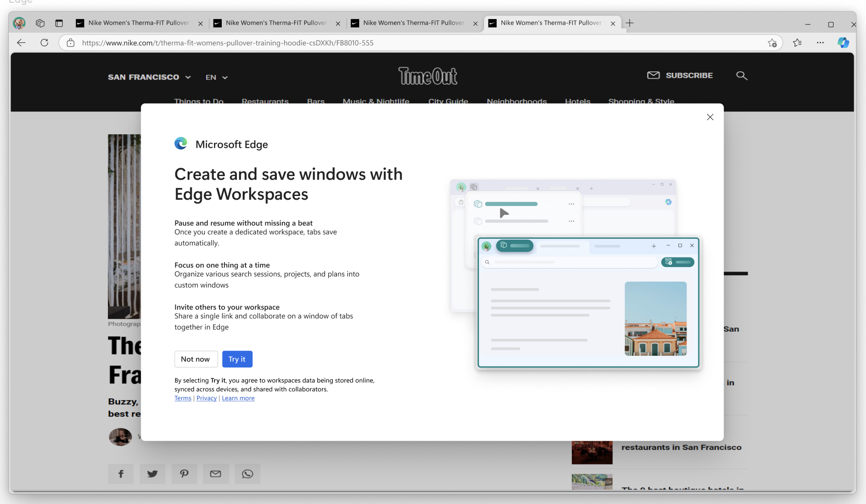Screen dimensions: 866x504
Task: Open the Edge profile avatar menu
Action: click(19, 23)
